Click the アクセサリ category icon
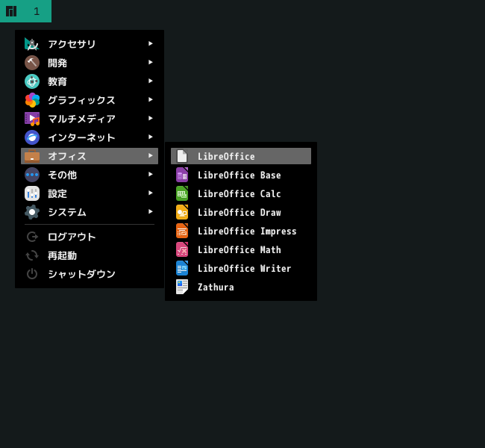The width and height of the screenshot is (485, 448). pyautogui.click(x=32, y=44)
